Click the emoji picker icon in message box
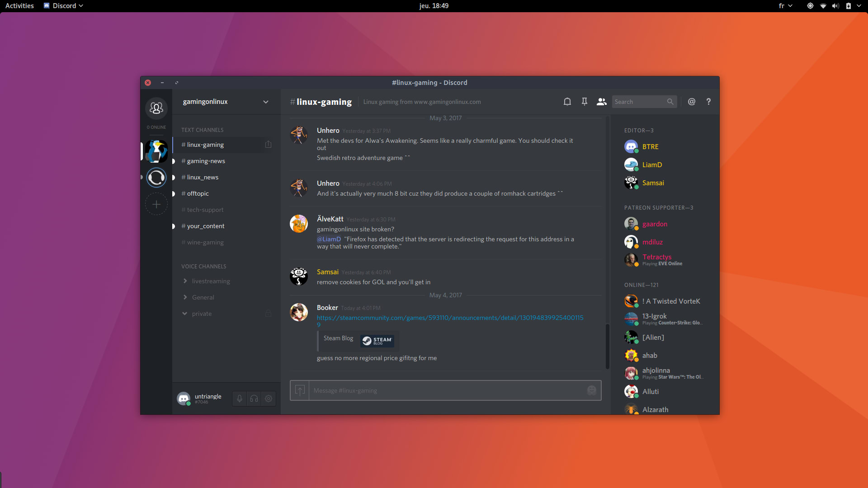This screenshot has width=868, height=488. coord(591,390)
